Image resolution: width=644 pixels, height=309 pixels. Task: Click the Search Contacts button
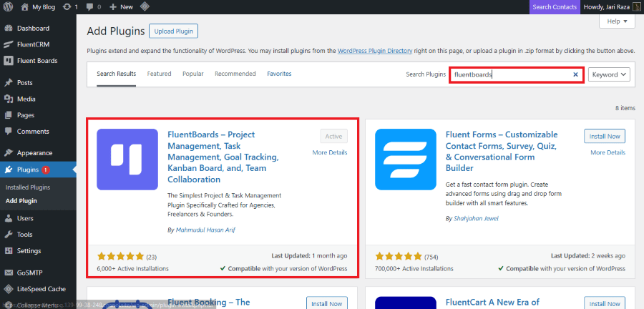coord(555,7)
